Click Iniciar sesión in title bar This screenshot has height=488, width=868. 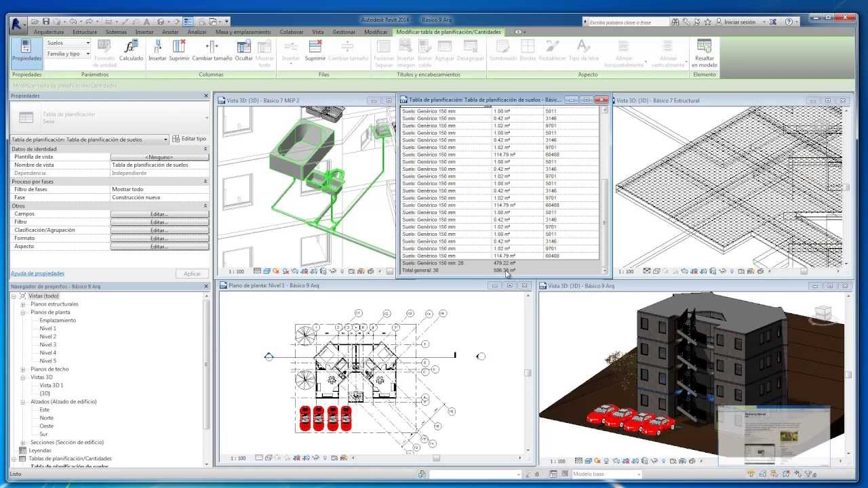(739, 22)
